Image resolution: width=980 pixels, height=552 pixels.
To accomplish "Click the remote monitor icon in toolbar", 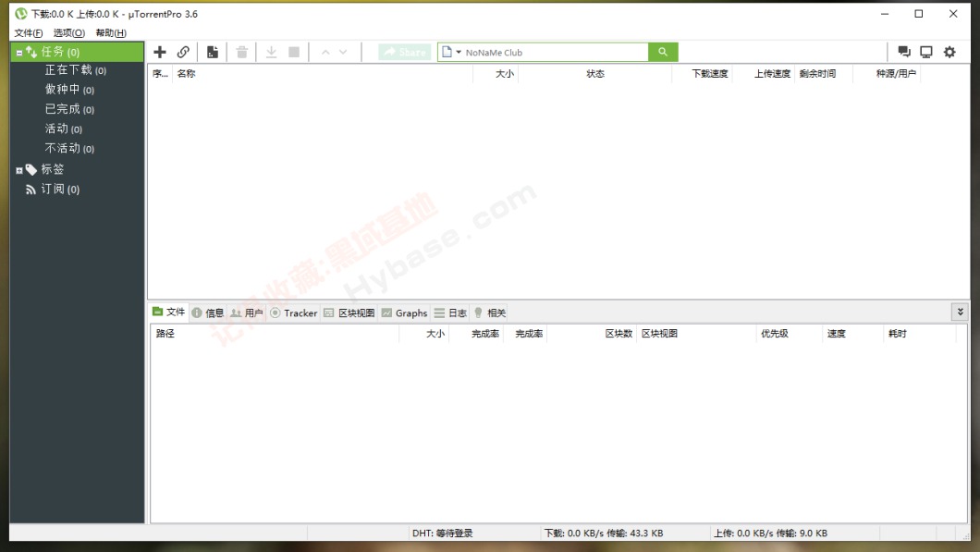I will (925, 53).
